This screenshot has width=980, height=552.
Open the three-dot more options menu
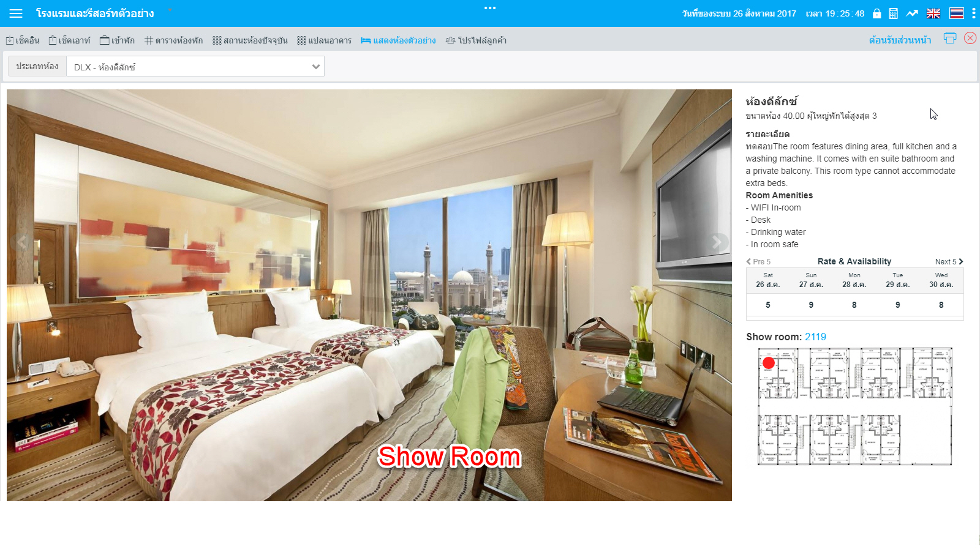tap(973, 13)
